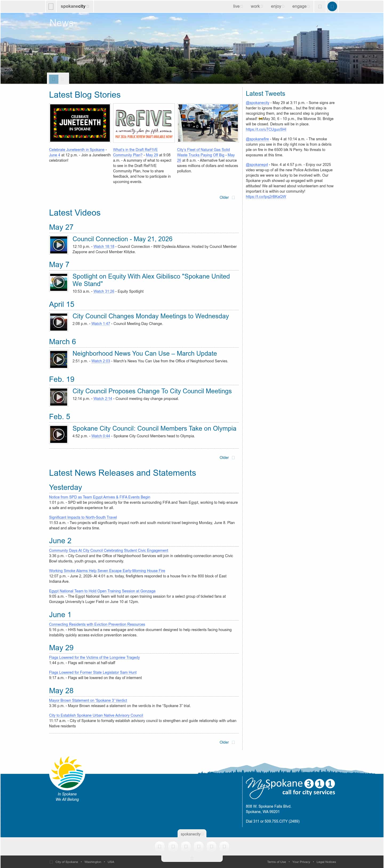Open Legal Notices in the footer
The width and height of the screenshot is (384, 868).
(326, 862)
